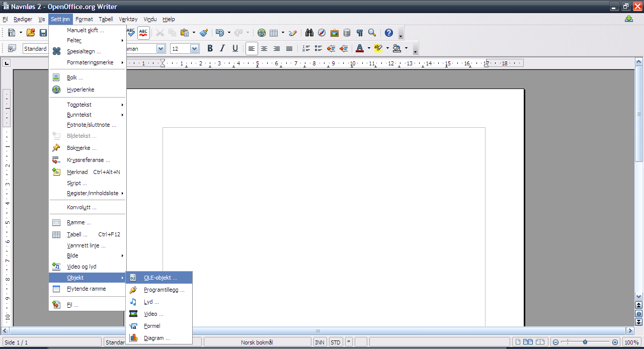Open the highlighting color dropdown arrow

387,48
